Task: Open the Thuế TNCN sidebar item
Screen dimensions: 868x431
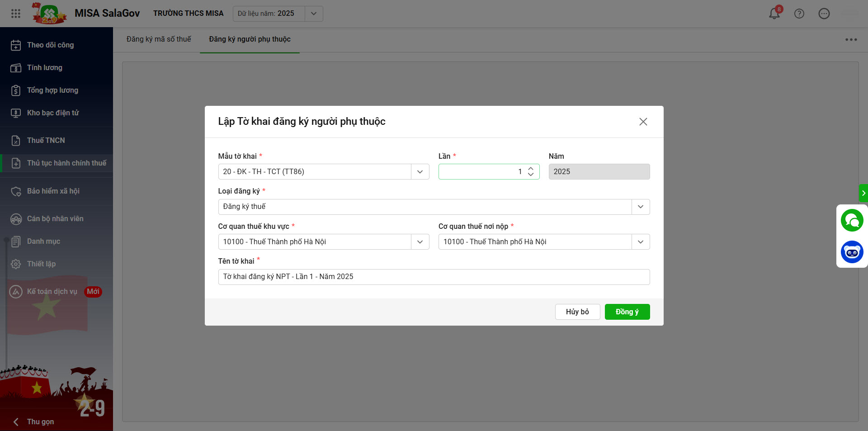Action: [x=46, y=141]
